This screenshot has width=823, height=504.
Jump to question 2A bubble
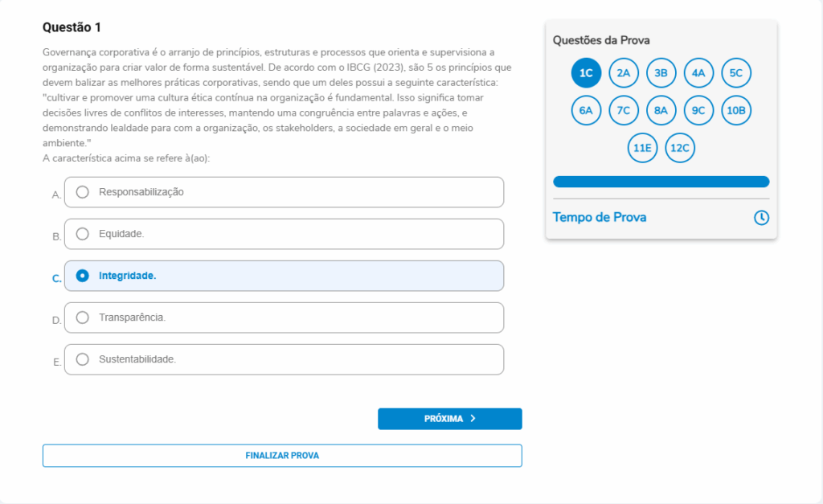[x=624, y=73]
